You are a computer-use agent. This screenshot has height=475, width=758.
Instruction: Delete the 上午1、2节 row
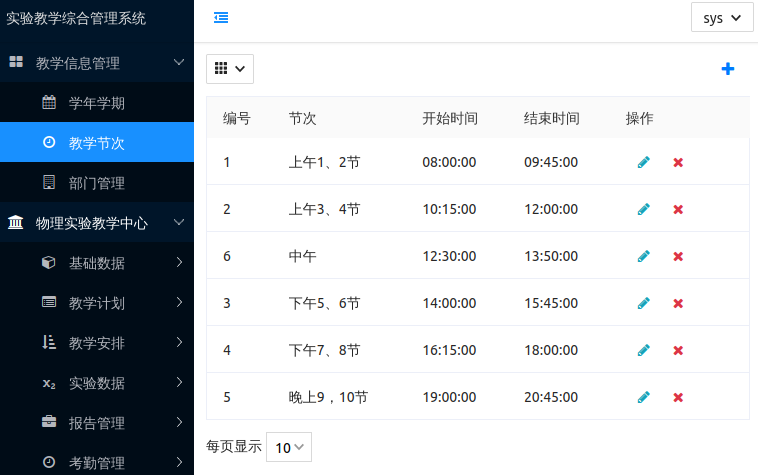[x=678, y=162]
